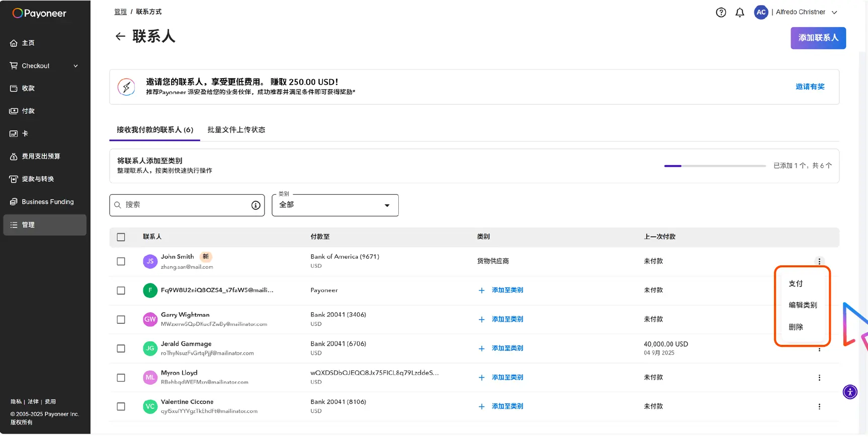Switch to 批量文件上传状态 tab
The width and height of the screenshot is (868, 437).
point(236,130)
